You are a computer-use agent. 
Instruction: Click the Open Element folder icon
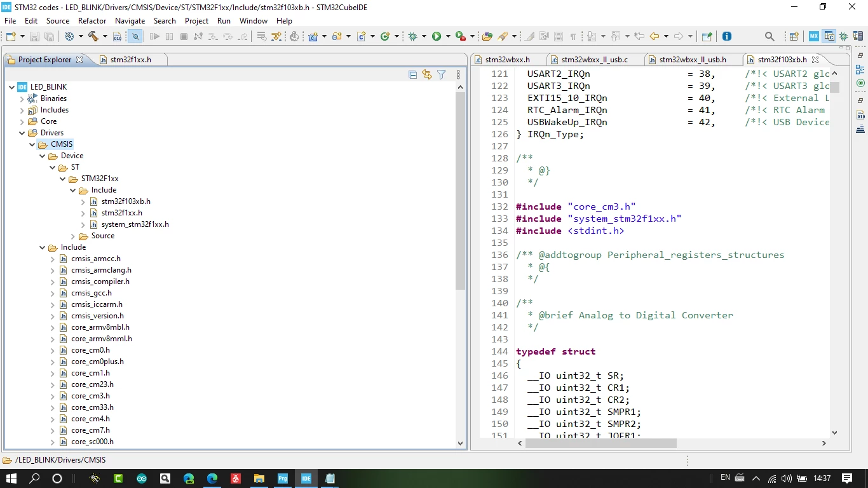[x=487, y=36]
